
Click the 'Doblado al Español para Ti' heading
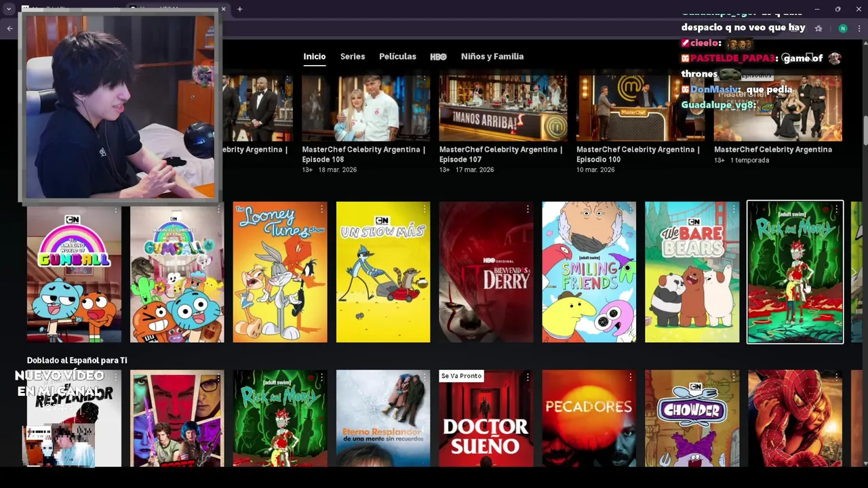click(x=77, y=361)
